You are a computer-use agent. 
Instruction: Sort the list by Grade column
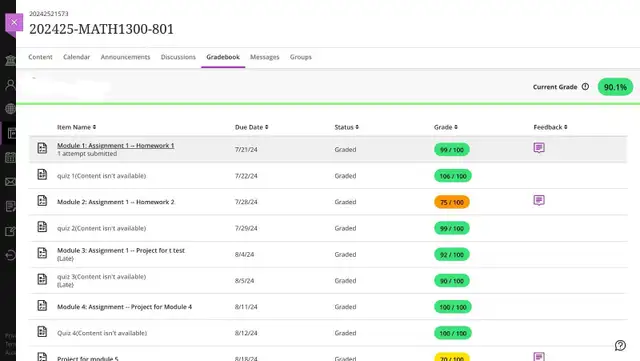click(446, 127)
